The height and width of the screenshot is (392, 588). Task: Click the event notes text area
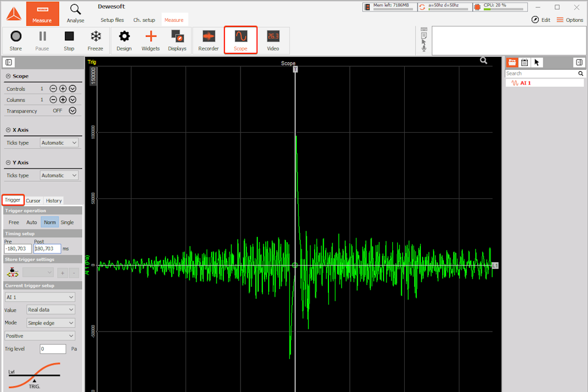[509, 41]
